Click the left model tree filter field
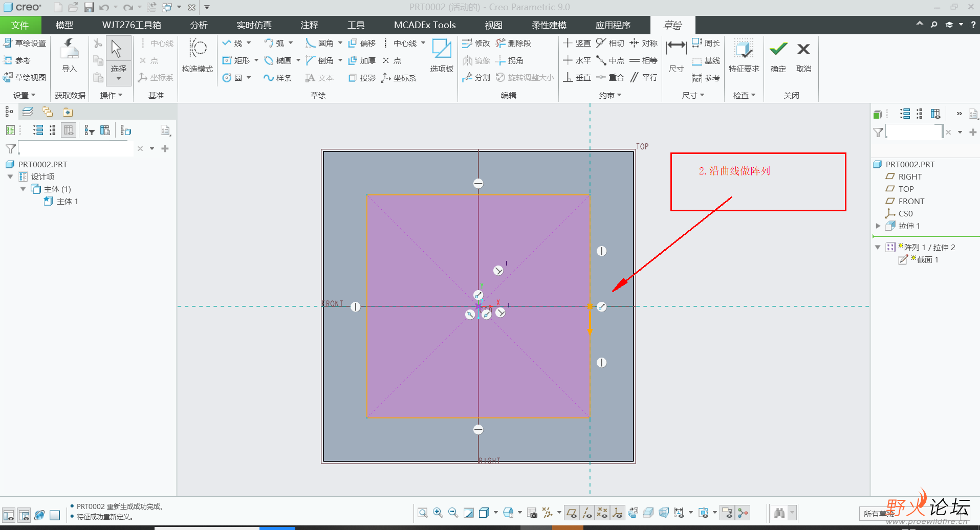 [76, 148]
